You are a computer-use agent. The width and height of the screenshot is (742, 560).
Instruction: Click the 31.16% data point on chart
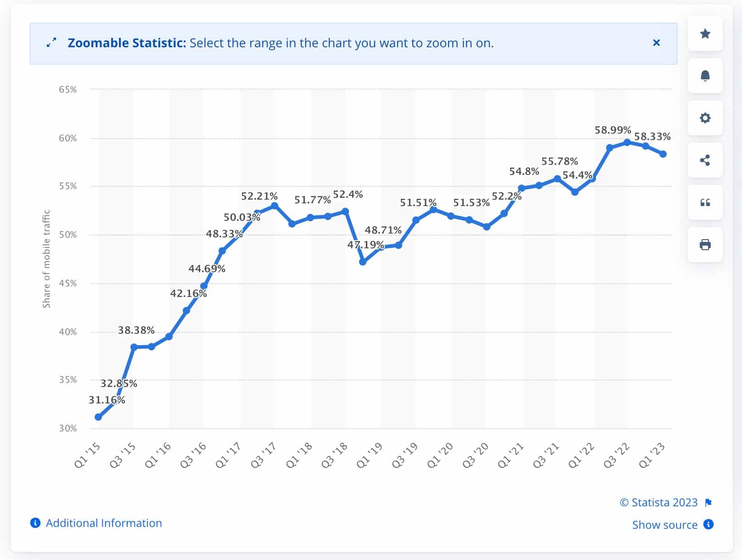pos(98,417)
